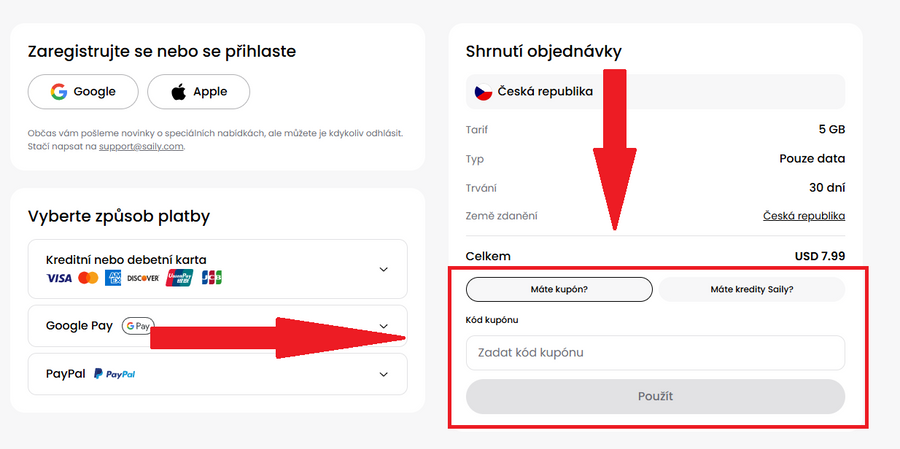Screen dimensions: 900x449
Task: Expand the Google Pay payment option
Action: coord(384,326)
